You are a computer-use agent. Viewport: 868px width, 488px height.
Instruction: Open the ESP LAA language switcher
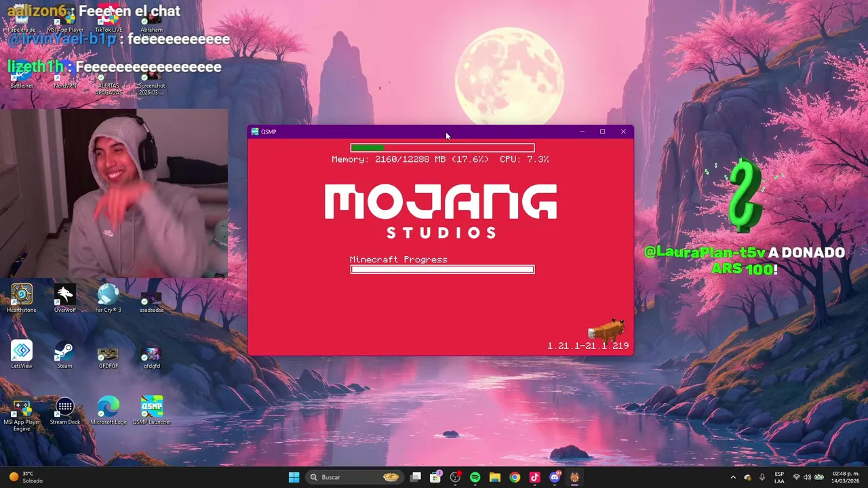[x=779, y=477]
